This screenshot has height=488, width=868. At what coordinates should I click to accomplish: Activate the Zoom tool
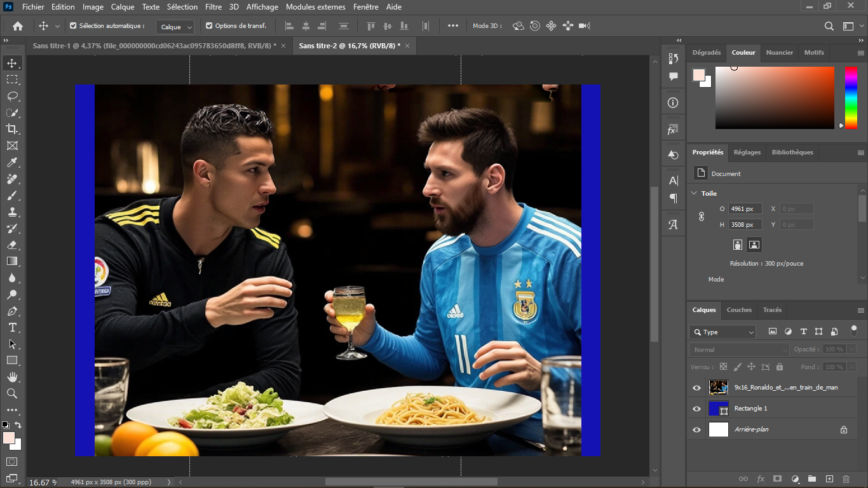tap(11, 393)
